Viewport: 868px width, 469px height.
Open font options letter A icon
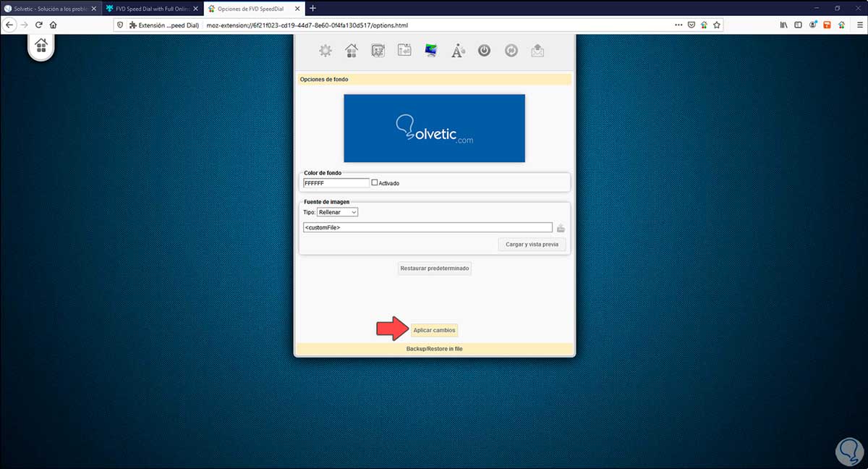click(458, 51)
